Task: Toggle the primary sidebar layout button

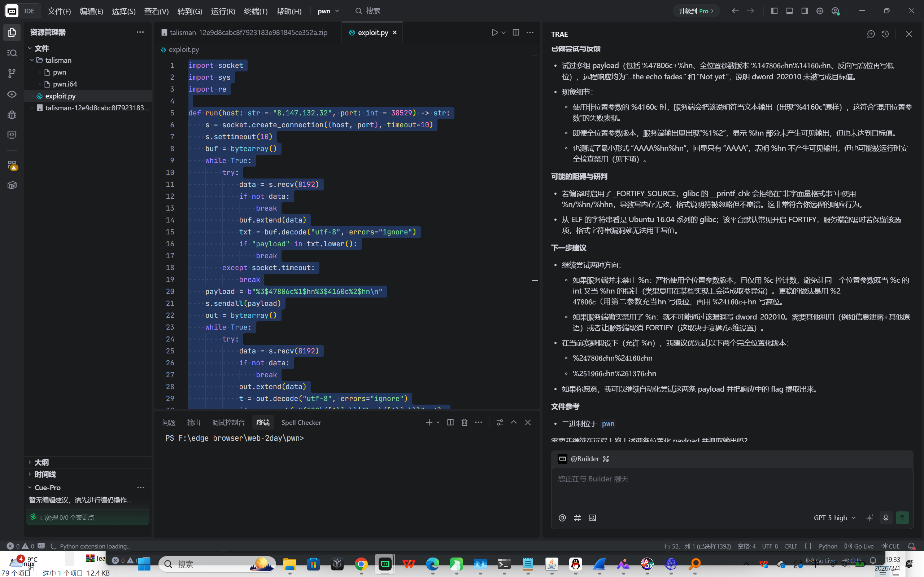Action: (x=774, y=11)
